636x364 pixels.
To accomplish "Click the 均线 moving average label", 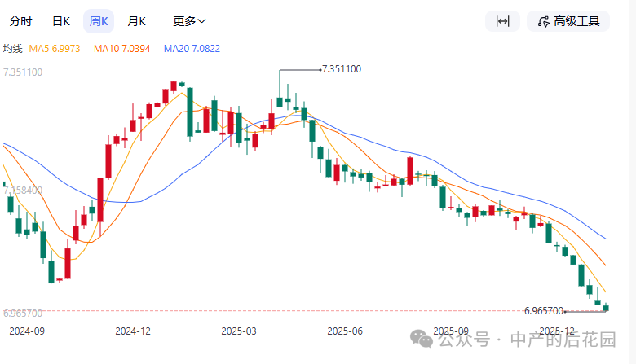I will pyautogui.click(x=12, y=49).
